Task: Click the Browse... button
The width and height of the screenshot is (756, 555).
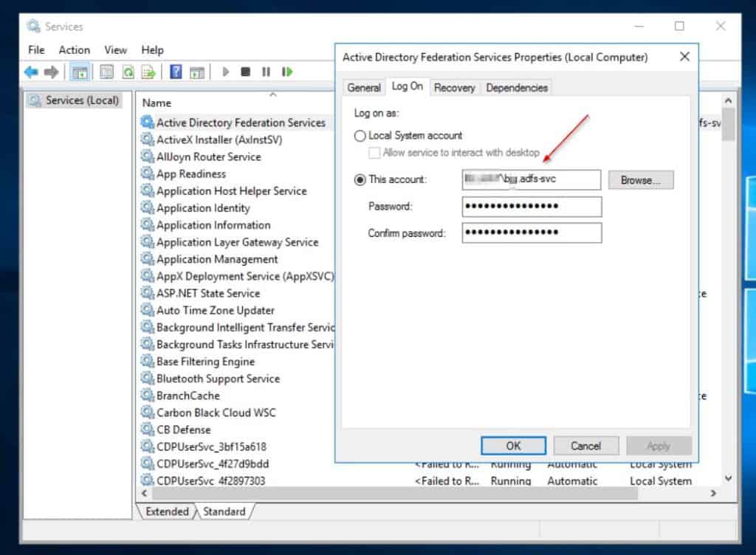Action: coord(641,180)
